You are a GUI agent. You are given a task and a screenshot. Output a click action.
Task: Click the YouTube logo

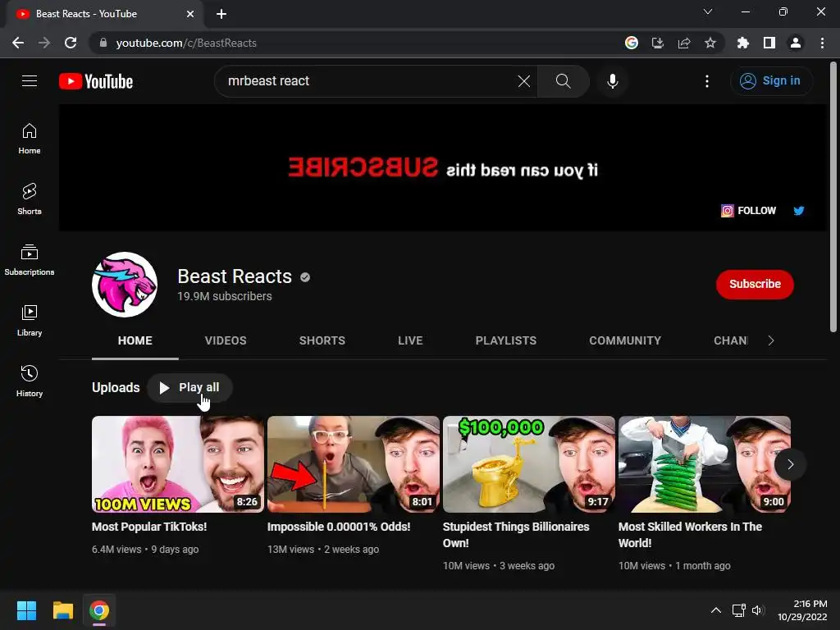(96, 81)
